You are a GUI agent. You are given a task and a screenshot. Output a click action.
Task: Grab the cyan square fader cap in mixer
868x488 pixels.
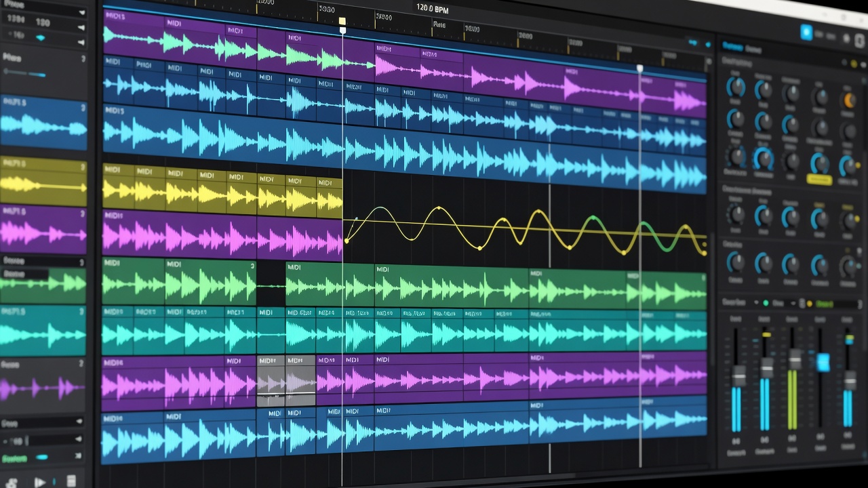[823, 362]
